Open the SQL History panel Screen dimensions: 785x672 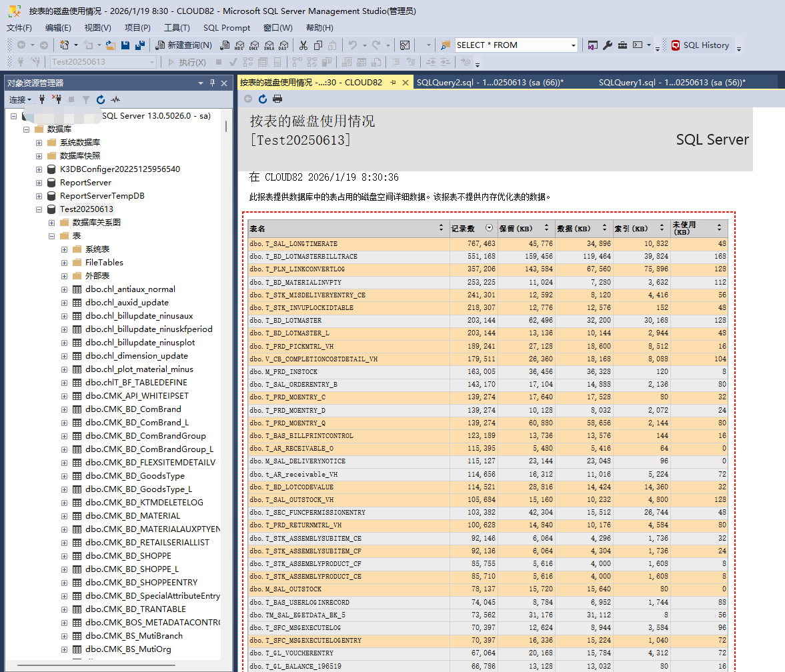pyautogui.click(x=700, y=45)
